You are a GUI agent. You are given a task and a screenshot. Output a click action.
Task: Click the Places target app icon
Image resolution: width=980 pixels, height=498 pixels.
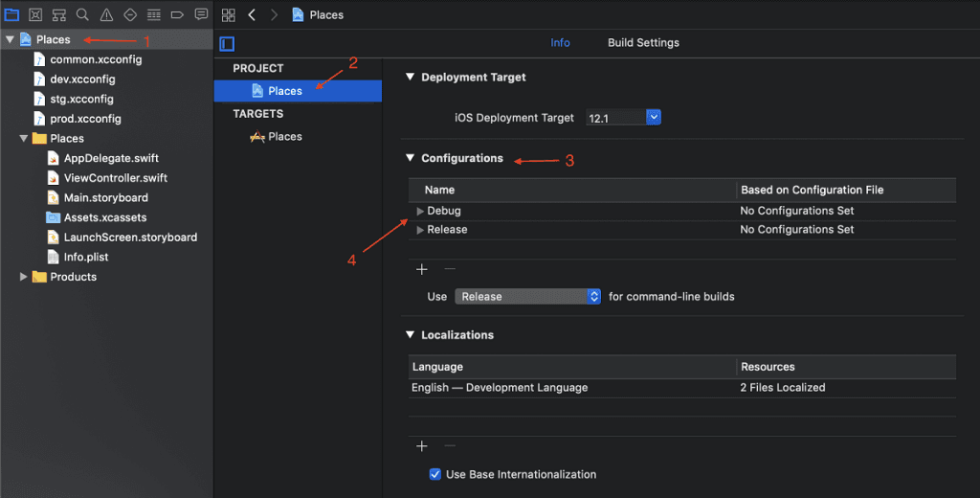(256, 136)
